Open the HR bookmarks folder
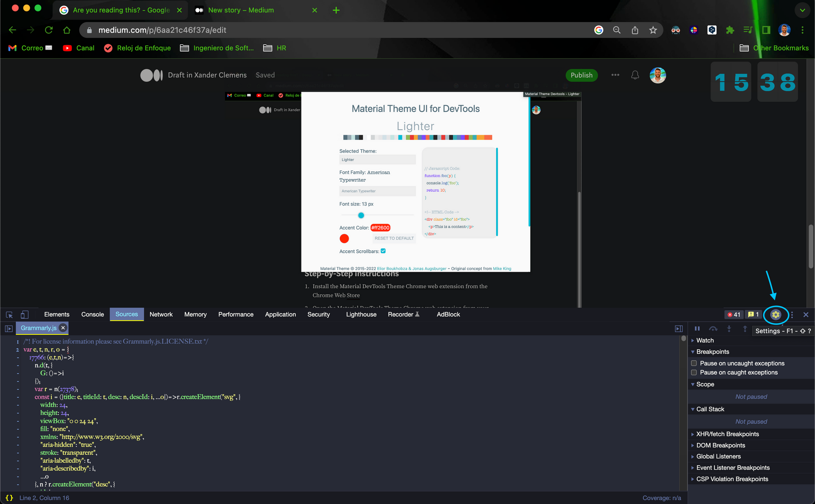Viewport: 815px width, 504px height. pos(275,48)
